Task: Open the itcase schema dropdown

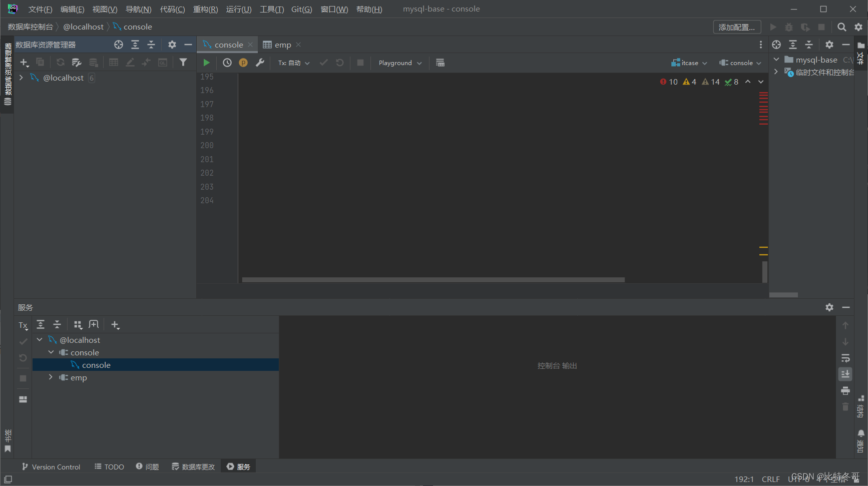Action: click(x=689, y=63)
